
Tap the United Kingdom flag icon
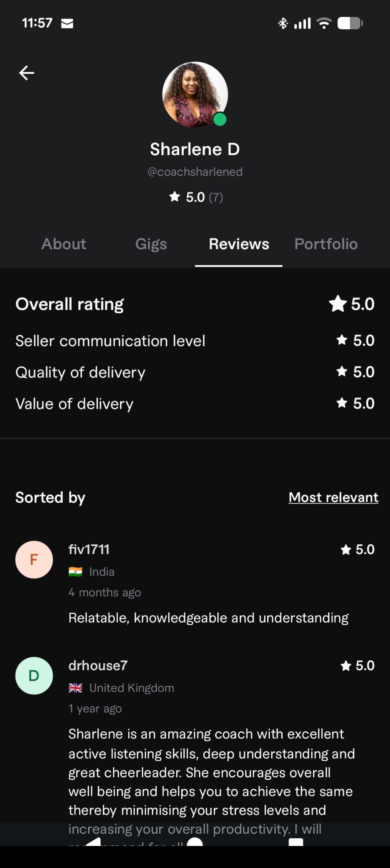click(75, 688)
